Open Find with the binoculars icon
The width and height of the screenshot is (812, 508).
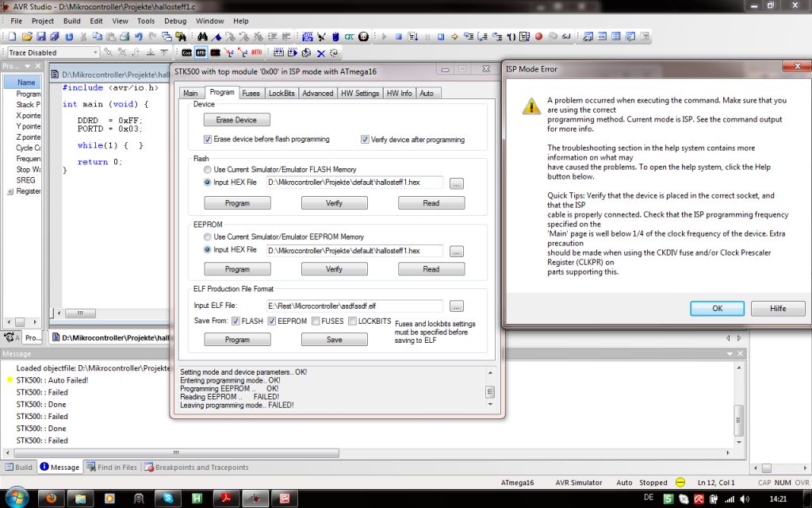click(x=202, y=37)
